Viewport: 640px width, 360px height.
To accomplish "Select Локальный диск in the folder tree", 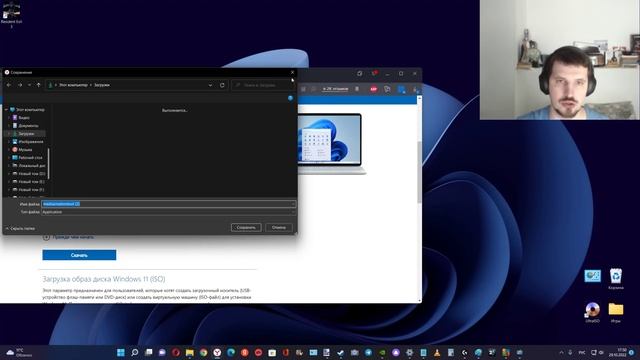I will [32, 166].
